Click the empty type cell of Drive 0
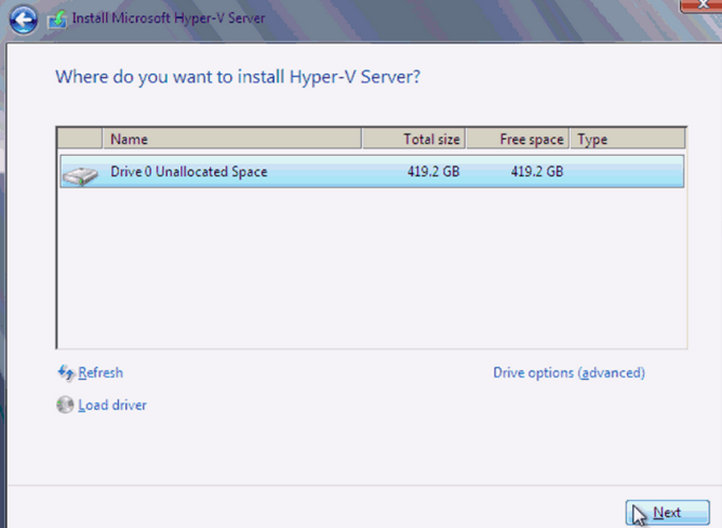This screenshot has width=722, height=528. 627,171
